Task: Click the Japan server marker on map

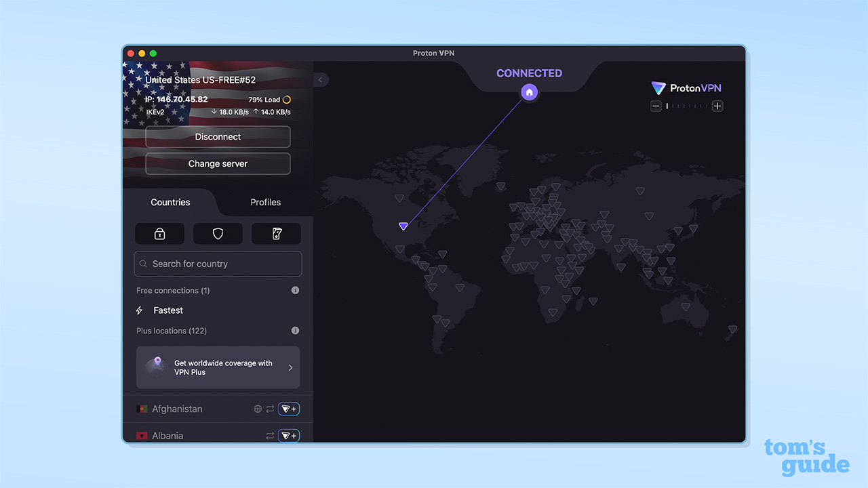Action: 693,229
